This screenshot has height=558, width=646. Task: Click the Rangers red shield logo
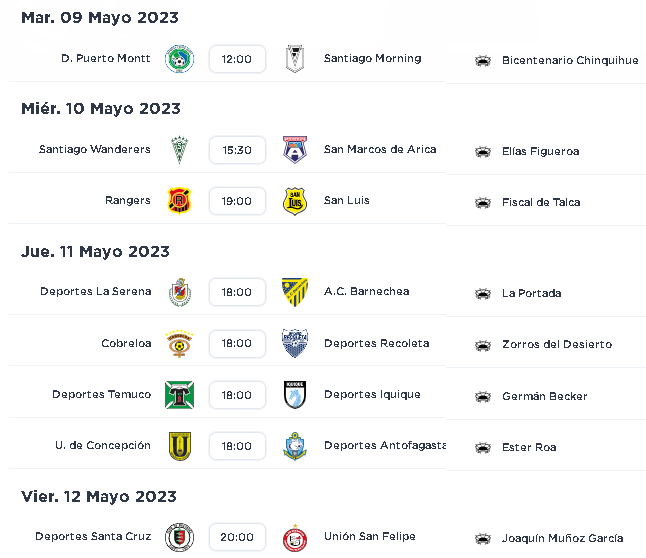[179, 201]
